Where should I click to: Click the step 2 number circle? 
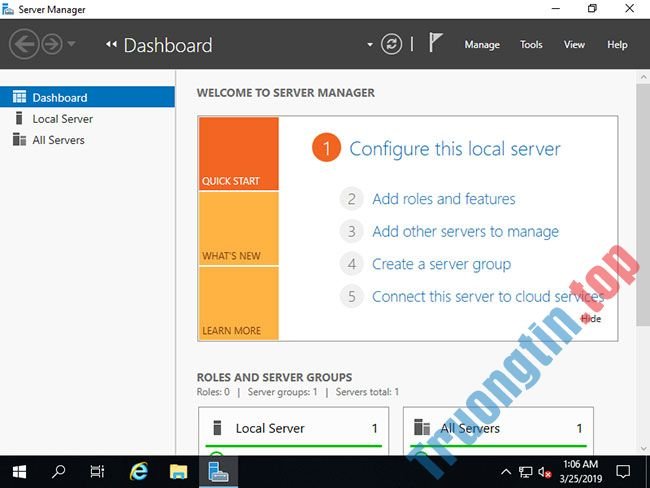[352, 199]
